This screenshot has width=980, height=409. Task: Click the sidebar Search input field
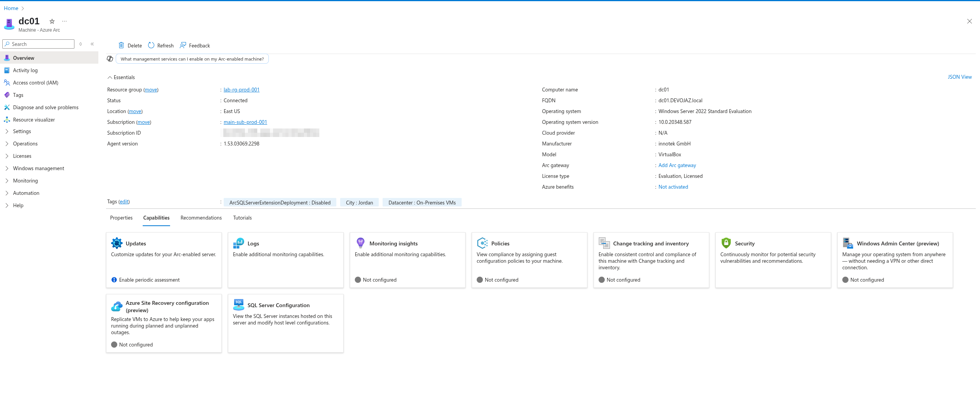coord(39,44)
